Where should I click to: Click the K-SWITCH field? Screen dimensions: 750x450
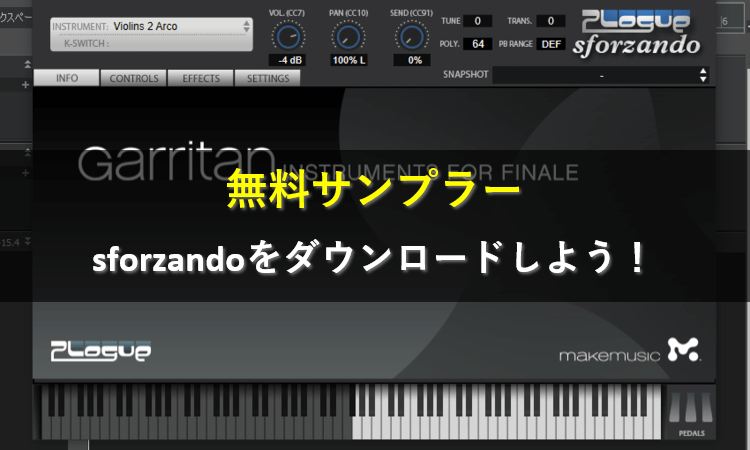coord(151,43)
